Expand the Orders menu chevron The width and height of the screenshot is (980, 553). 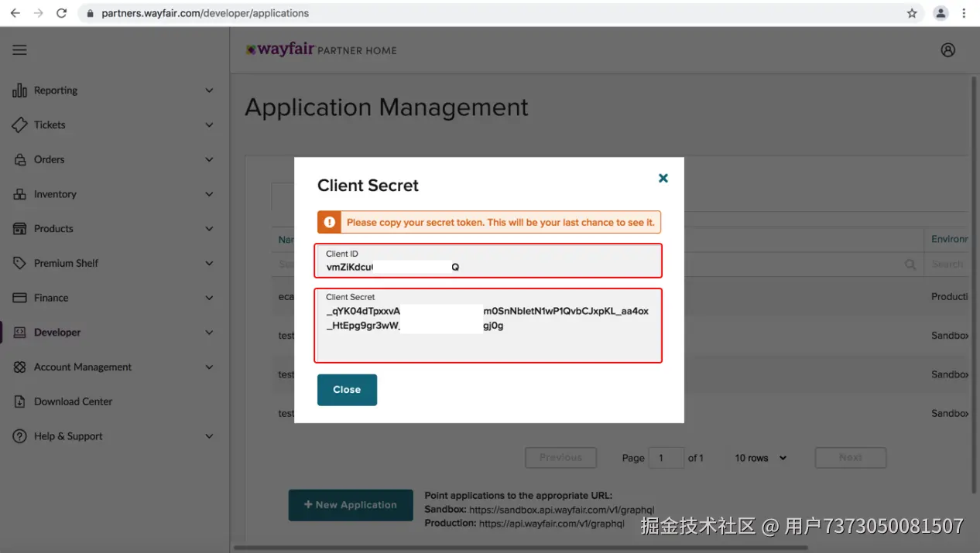[x=209, y=159]
